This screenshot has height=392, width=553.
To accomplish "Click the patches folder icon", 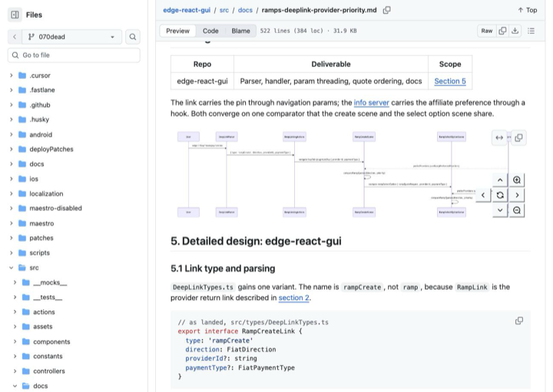I will (22, 238).
